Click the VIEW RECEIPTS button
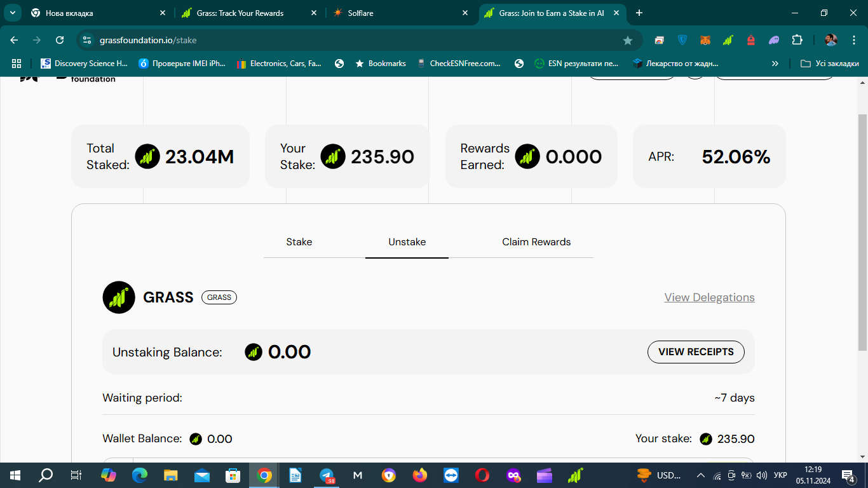The height and width of the screenshot is (488, 868). [696, 352]
